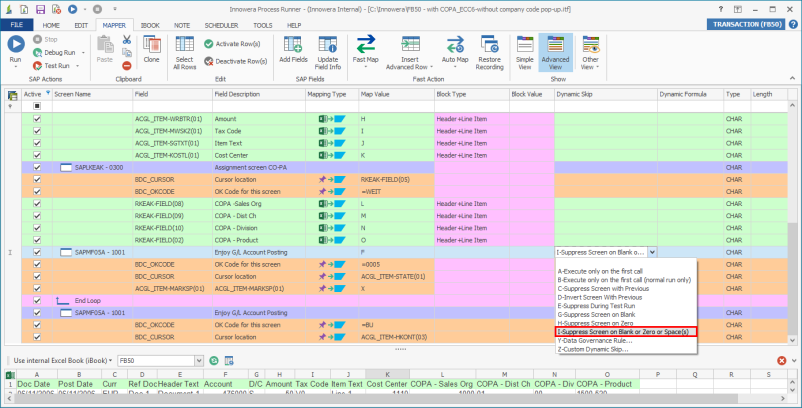Toggle Active checkbox for End Loop row
802x408 pixels.
[x=38, y=300]
